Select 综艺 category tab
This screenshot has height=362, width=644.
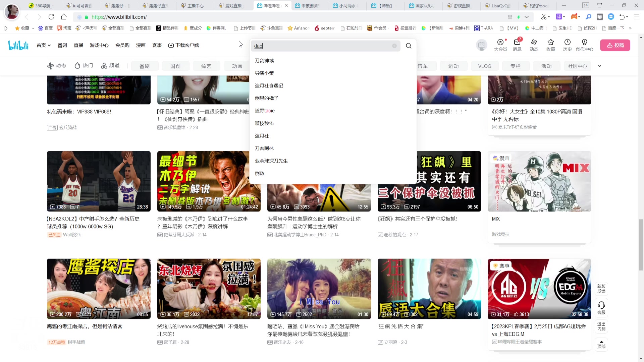tap(206, 66)
